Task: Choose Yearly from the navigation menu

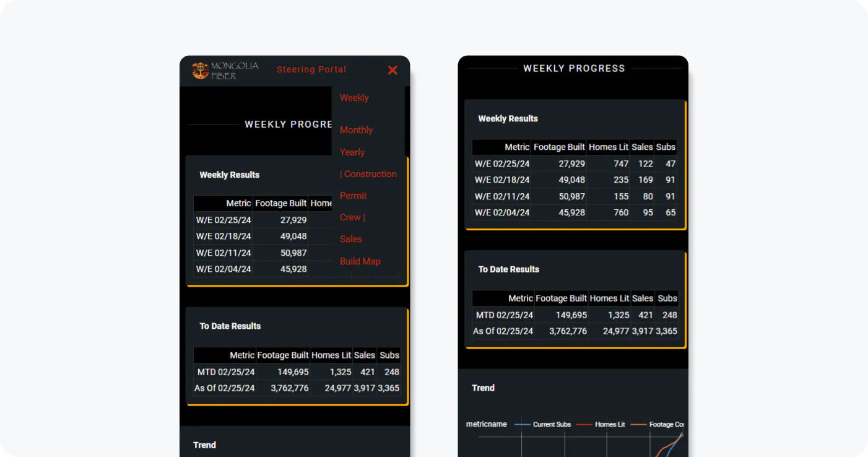Action: (352, 152)
